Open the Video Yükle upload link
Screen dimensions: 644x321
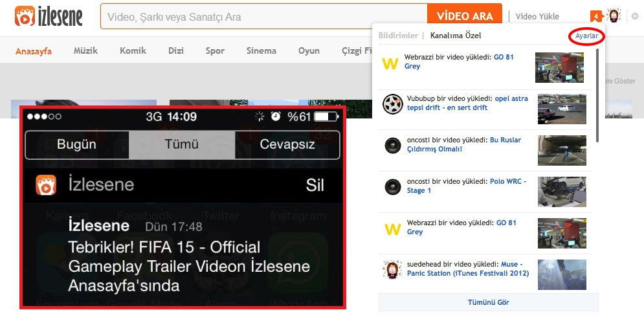click(x=537, y=17)
